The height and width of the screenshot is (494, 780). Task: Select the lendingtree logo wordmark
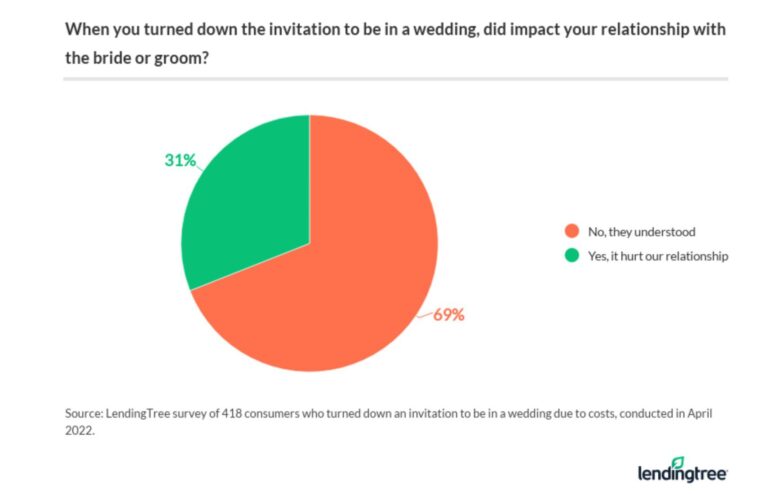click(682, 472)
